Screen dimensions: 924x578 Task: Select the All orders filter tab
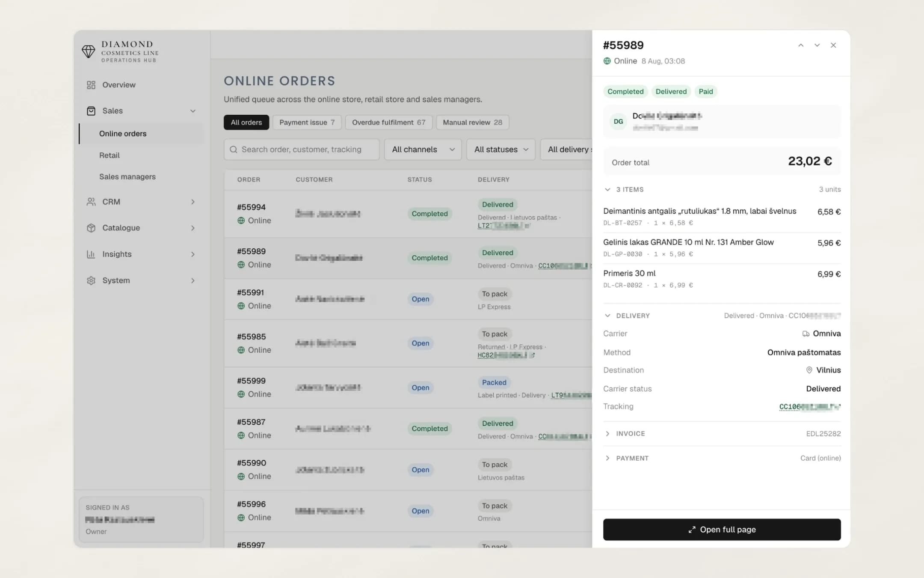coord(246,122)
